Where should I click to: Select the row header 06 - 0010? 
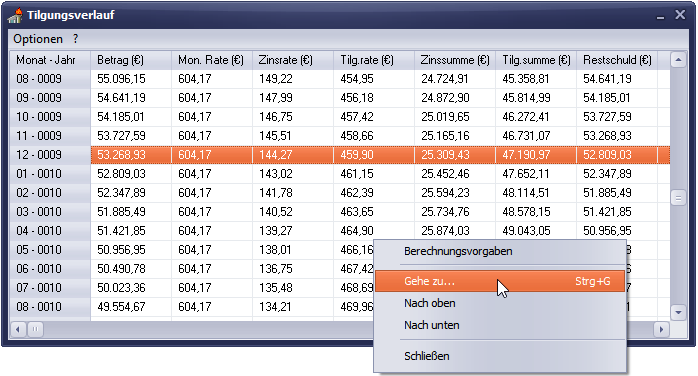tap(50, 269)
